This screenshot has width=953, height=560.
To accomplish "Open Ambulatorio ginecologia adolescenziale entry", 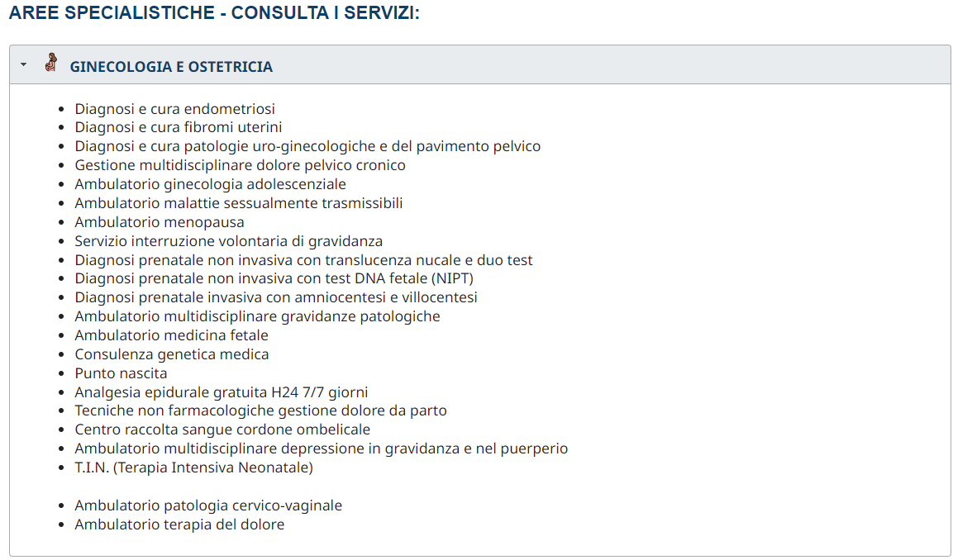I will [210, 184].
